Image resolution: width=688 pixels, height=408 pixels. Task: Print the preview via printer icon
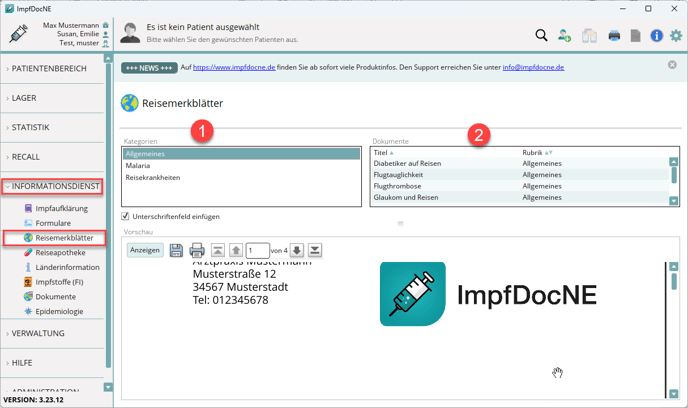click(197, 251)
